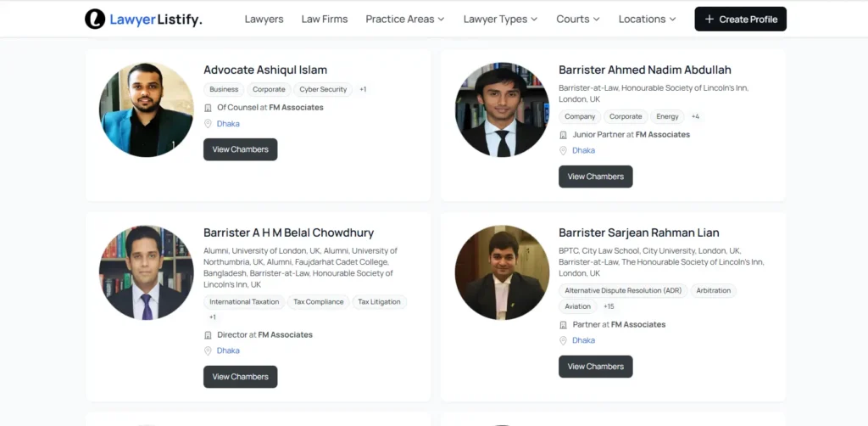The image size is (868, 426).
Task: Open the Lawyer Types dropdown menu
Action: (500, 19)
